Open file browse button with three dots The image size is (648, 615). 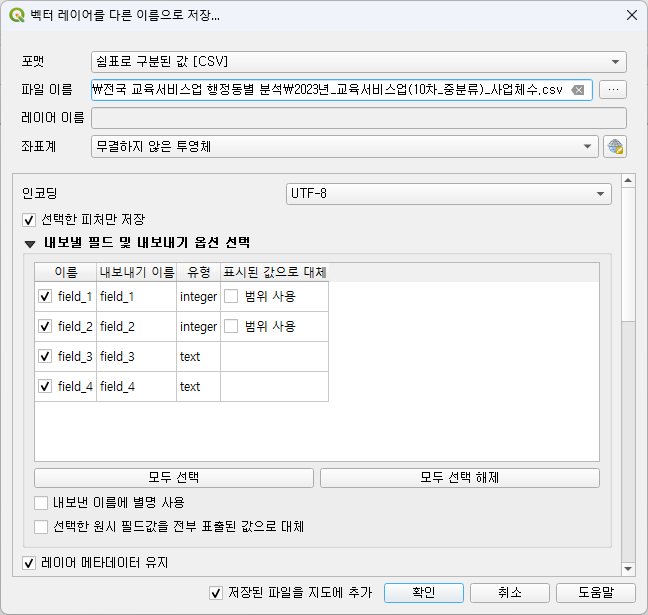(613, 90)
